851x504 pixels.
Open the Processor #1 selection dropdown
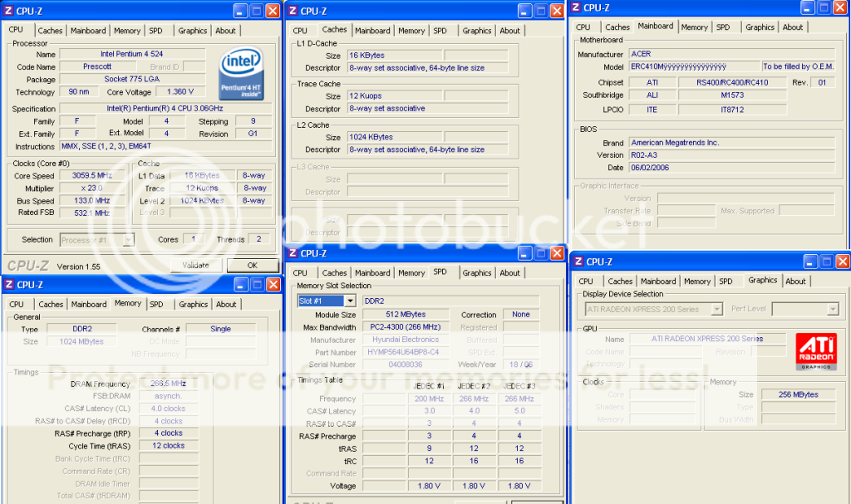[x=128, y=240]
